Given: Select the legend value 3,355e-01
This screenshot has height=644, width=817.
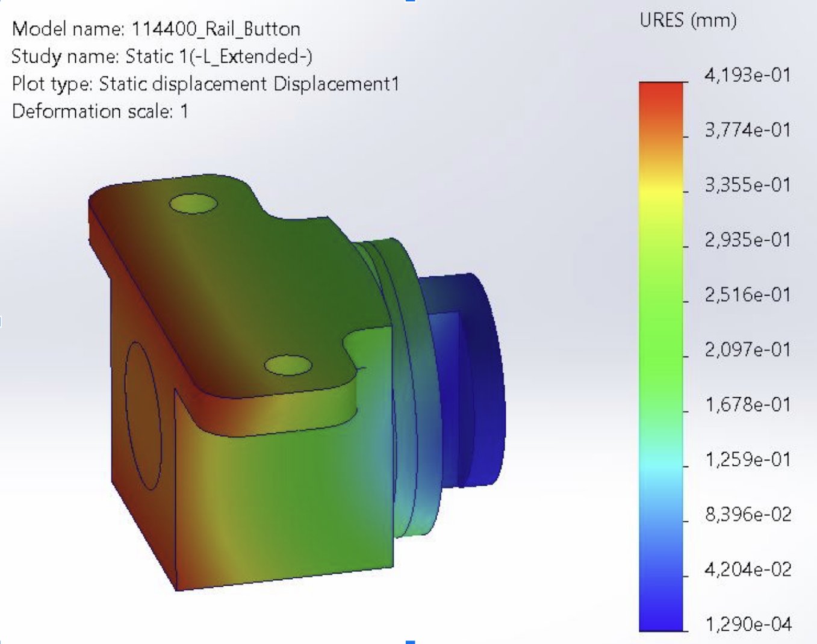Looking at the screenshot, I should click(747, 185).
